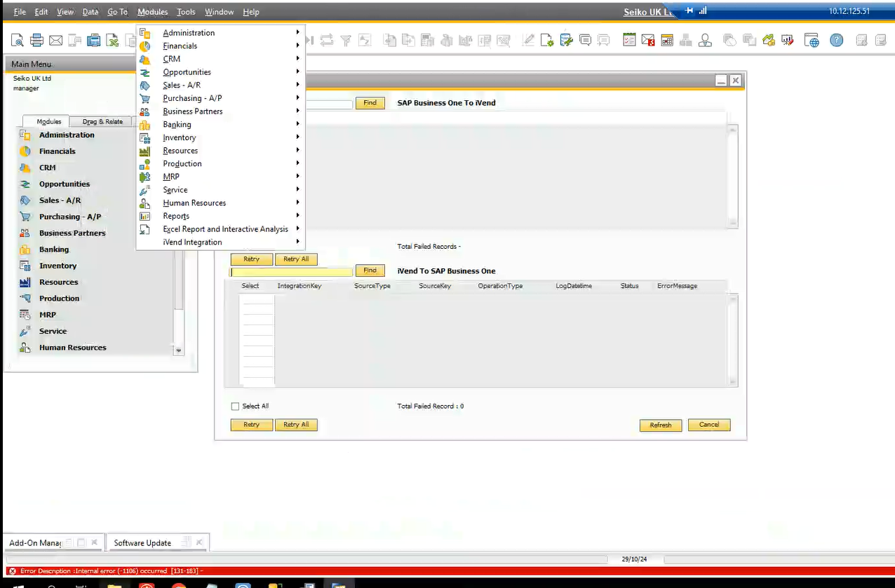Viewport: 895px width, 588px height.
Task: Expand the CRM submenu arrow
Action: (x=298, y=59)
